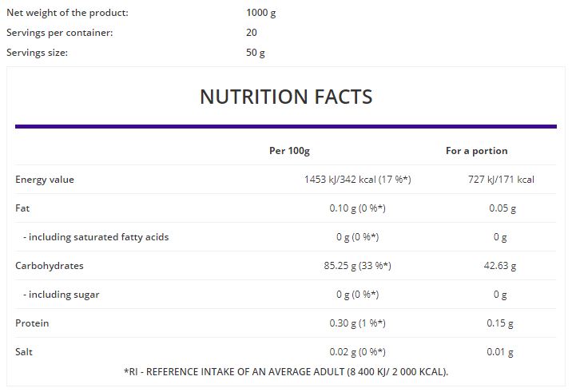
Task: Click the "Net weight of the product" label
Action: (x=67, y=13)
